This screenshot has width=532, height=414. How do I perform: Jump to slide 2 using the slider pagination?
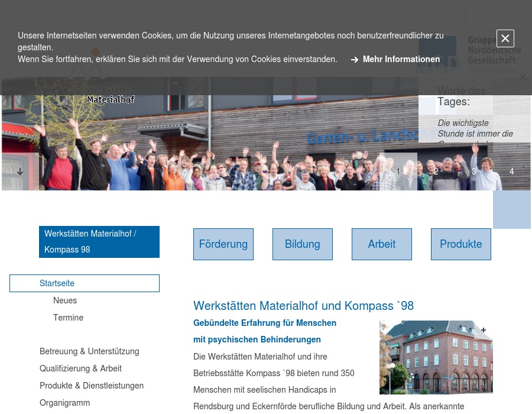(436, 171)
